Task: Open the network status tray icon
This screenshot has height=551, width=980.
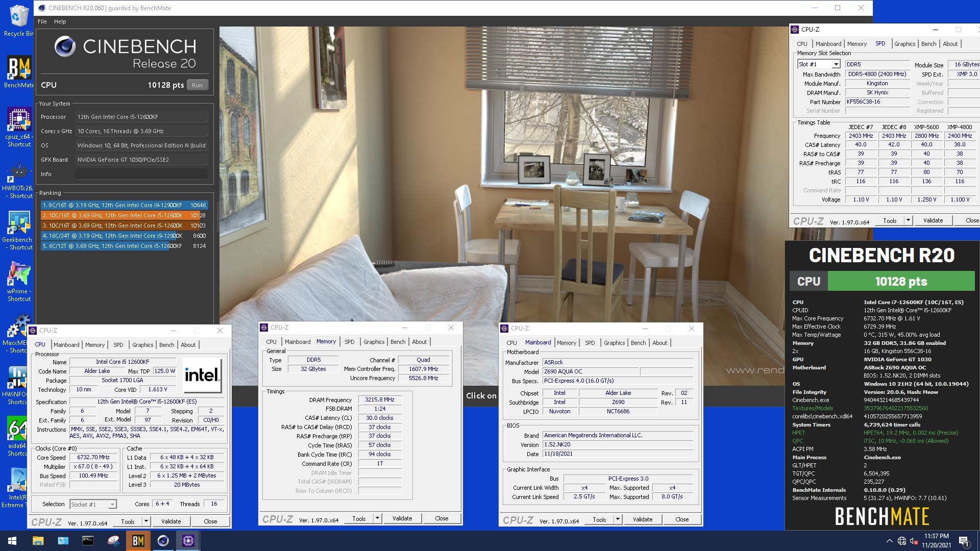Action: coord(902,541)
